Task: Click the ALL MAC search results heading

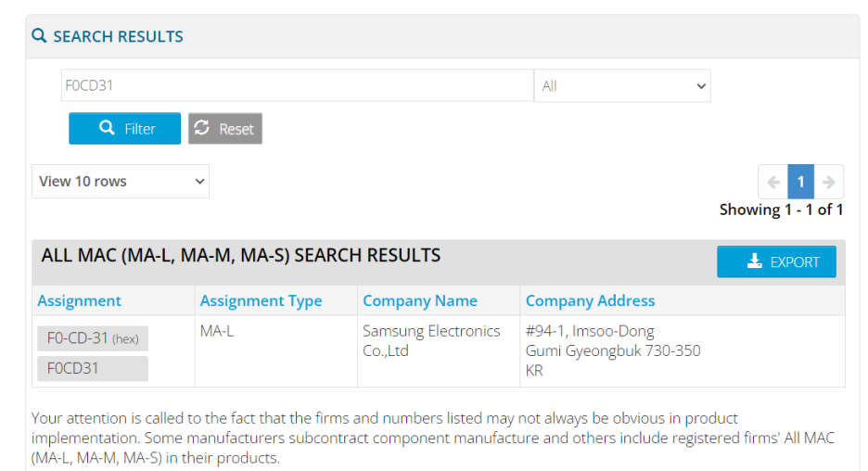Action: click(241, 255)
